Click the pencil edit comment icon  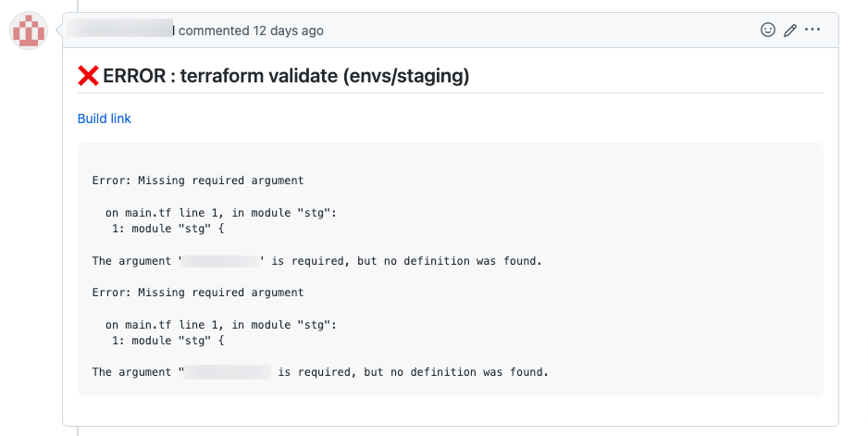790,30
